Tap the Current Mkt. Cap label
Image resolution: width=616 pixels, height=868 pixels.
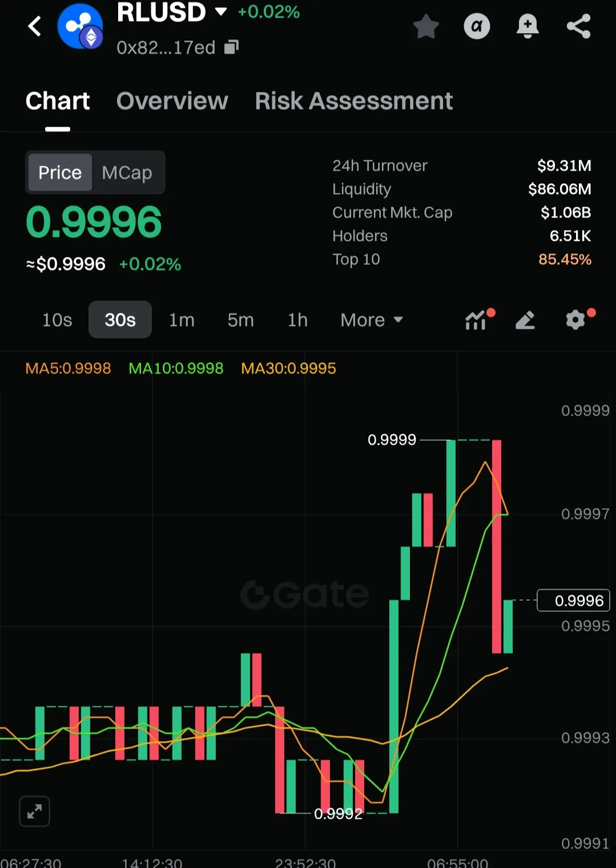[392, 212]
